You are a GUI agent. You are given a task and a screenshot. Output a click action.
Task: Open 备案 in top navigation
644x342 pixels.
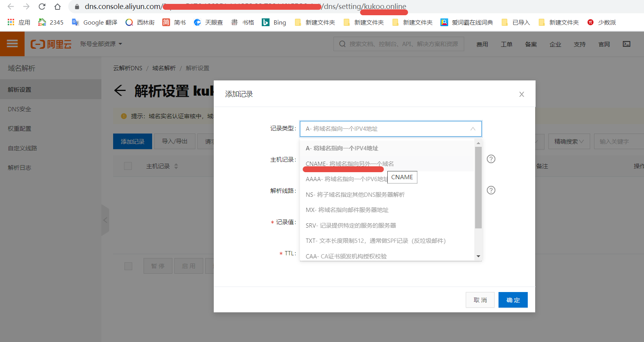pos(531,44)
